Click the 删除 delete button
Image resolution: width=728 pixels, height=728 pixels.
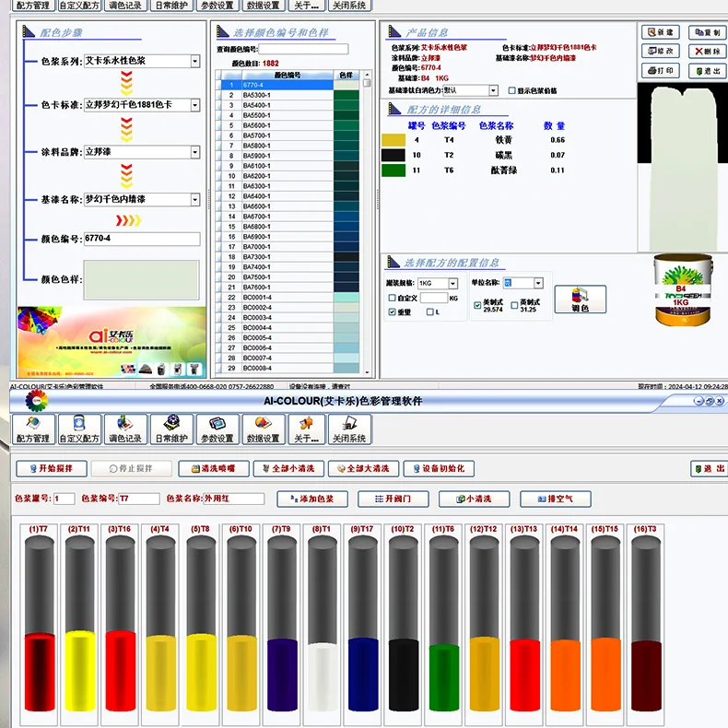point(707,51)
